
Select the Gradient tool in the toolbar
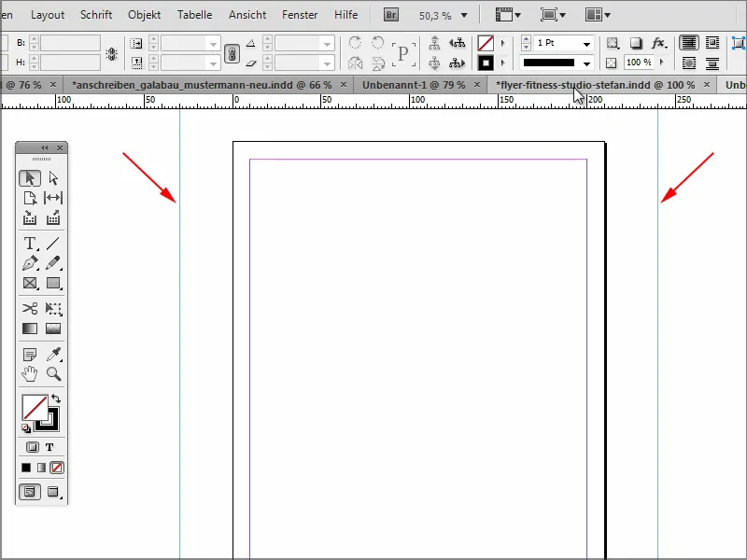coord(29,328)
